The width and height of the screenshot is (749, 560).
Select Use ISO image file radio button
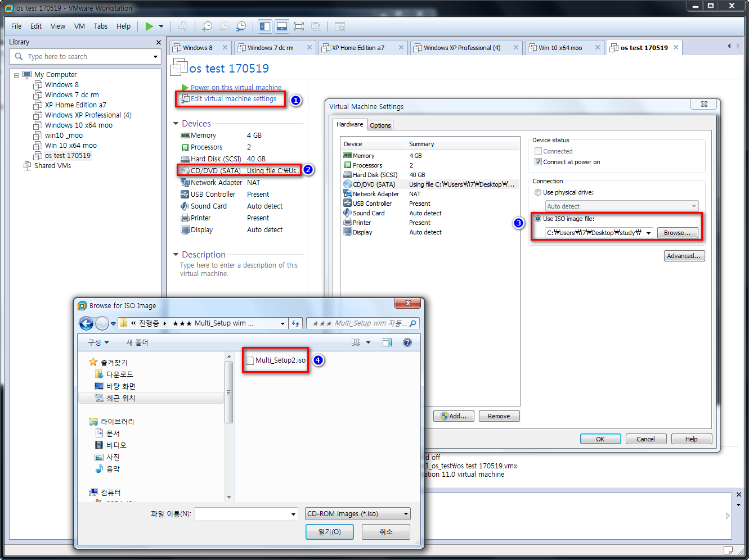[538, 219]
